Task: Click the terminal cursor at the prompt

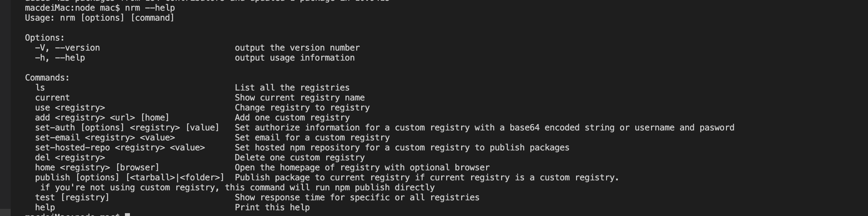Action: 127,215
